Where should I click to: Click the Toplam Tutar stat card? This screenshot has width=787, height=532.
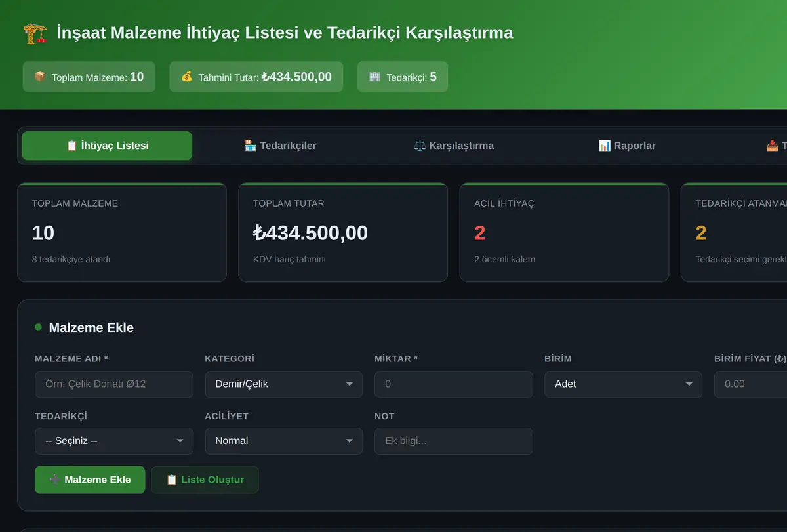[343, 232]
